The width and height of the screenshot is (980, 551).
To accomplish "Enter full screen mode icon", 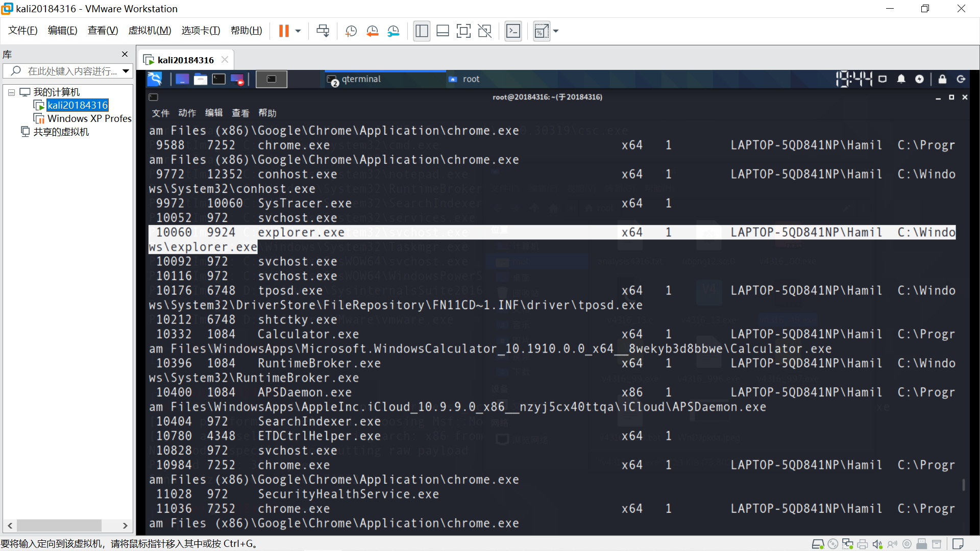I will tap(463, 31).
